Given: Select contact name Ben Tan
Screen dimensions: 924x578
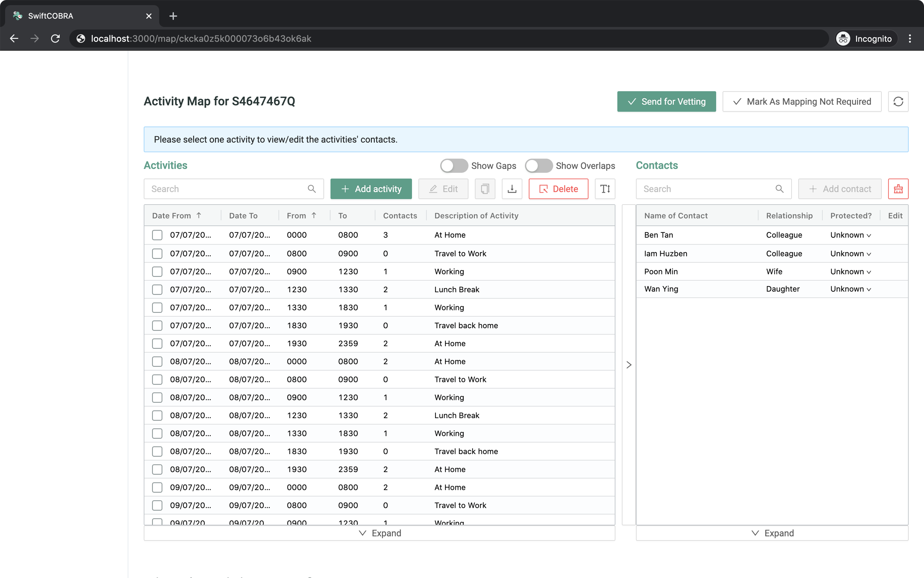Looking at the screenshot, I should point(658,235).
